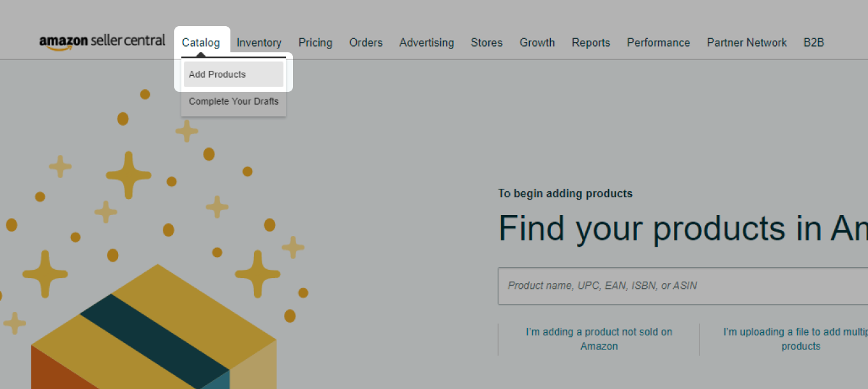Click "I'm adding a product not sold on Amazon"
This screenshot has width=868, height=389.
click(599, 339)
